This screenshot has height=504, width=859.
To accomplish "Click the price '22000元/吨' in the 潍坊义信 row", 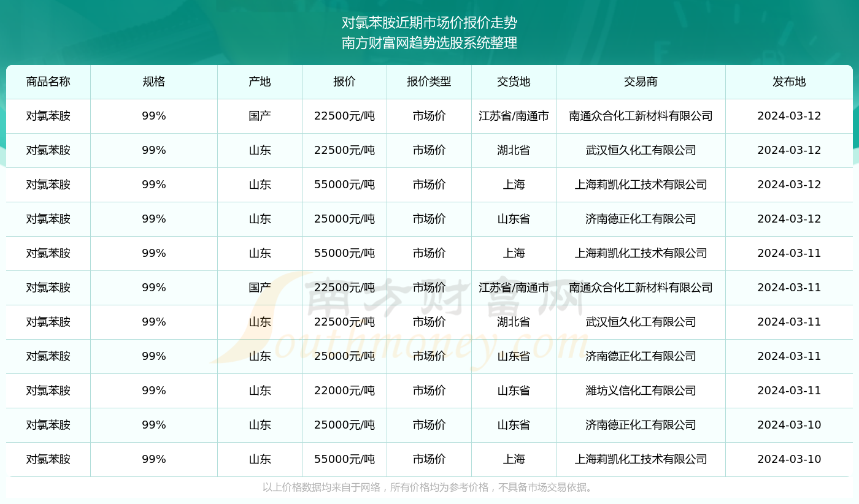I will [344, 391].
